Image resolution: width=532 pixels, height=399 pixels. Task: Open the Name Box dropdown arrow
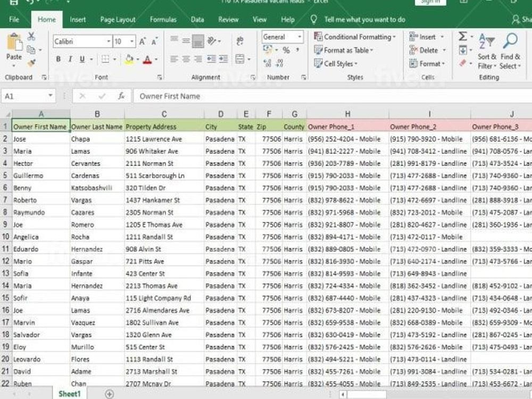point(50,96)
